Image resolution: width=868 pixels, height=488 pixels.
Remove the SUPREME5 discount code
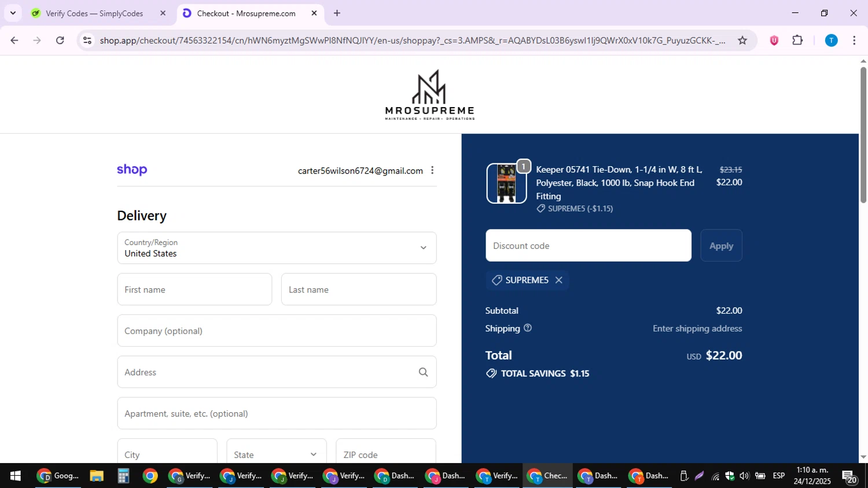[558, 280]
